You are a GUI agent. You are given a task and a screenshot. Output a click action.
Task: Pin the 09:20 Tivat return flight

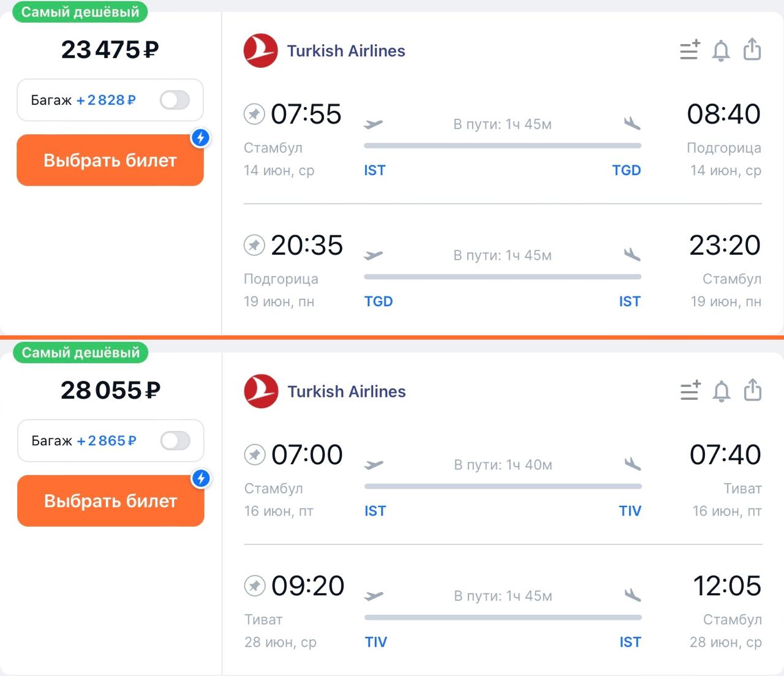(x=255, y=586)
